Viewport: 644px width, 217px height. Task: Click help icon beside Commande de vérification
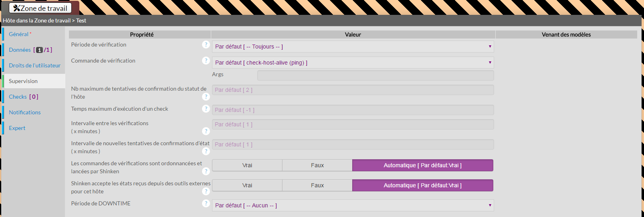[206, 61]
